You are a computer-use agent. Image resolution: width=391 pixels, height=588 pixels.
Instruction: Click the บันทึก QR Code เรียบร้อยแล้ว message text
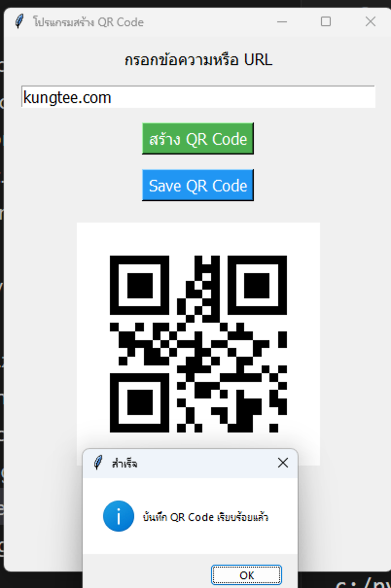(x=206, y=517)
